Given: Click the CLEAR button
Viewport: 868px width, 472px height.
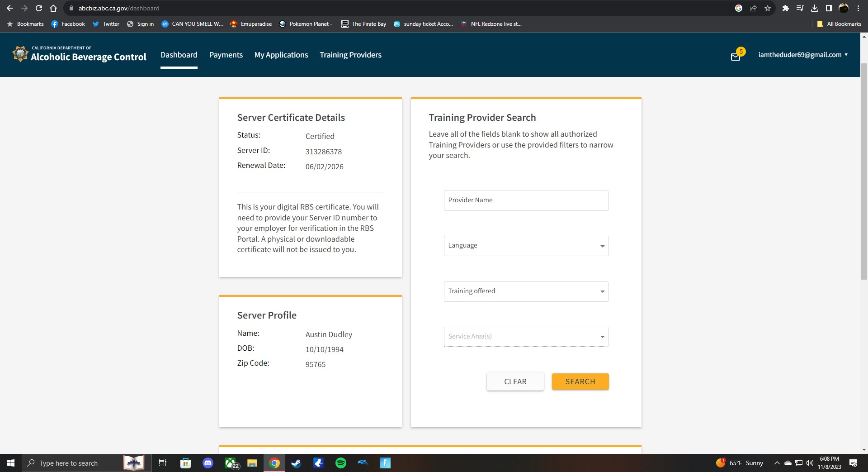Looking at the screenshot, I should [515, 381].
